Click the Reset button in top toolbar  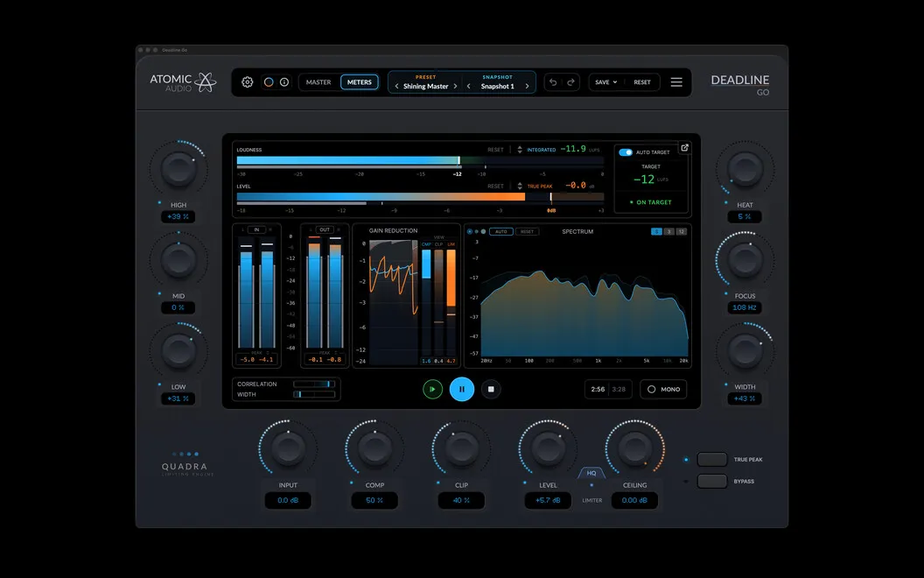(642, 82)
